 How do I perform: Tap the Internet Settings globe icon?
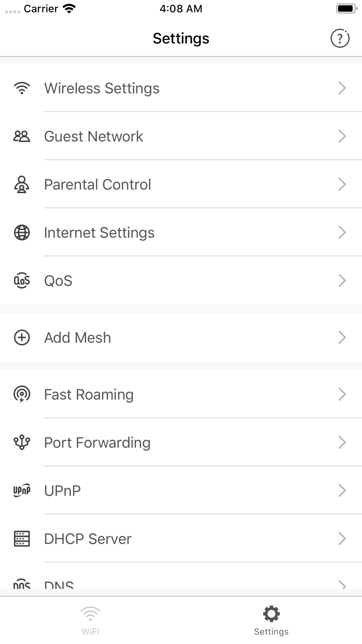tap(22, 233)
